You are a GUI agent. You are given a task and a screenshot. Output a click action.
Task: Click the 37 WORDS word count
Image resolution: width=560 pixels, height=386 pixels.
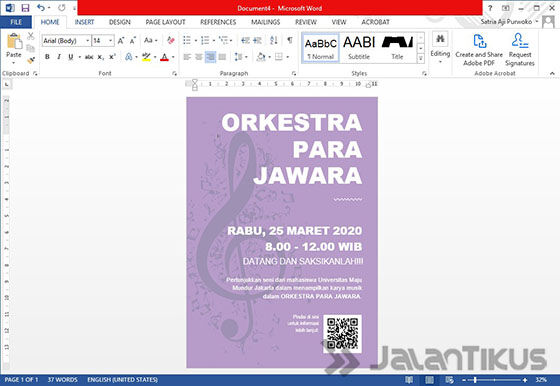pyautogui.click(x=62, y=380)
